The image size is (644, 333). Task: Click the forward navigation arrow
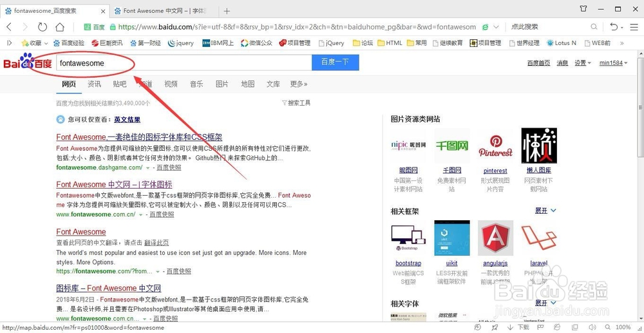pyautogui.click(x=25, y=27)
